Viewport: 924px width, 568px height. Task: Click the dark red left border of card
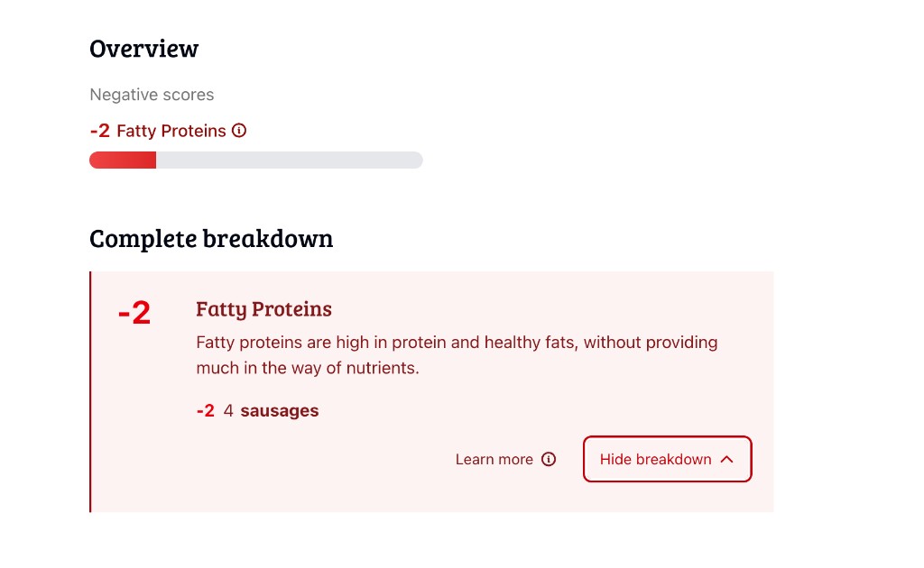(90, 391)
